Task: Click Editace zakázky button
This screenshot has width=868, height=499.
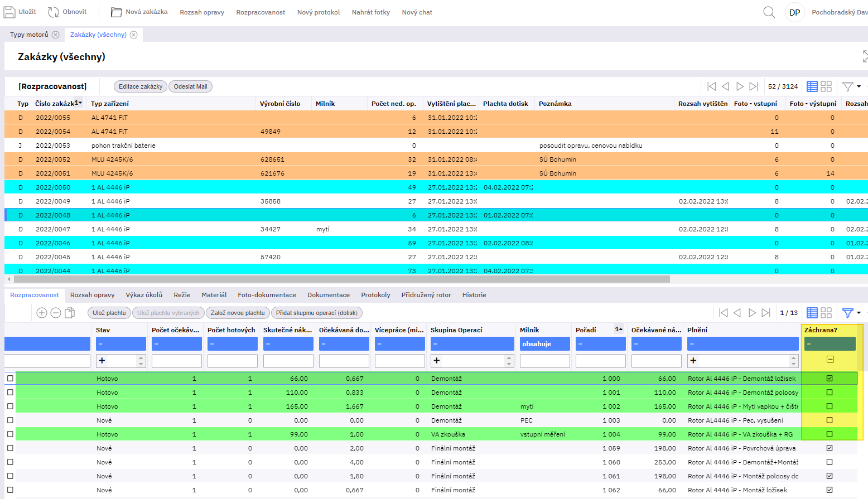Action: [x=140, y=86]
